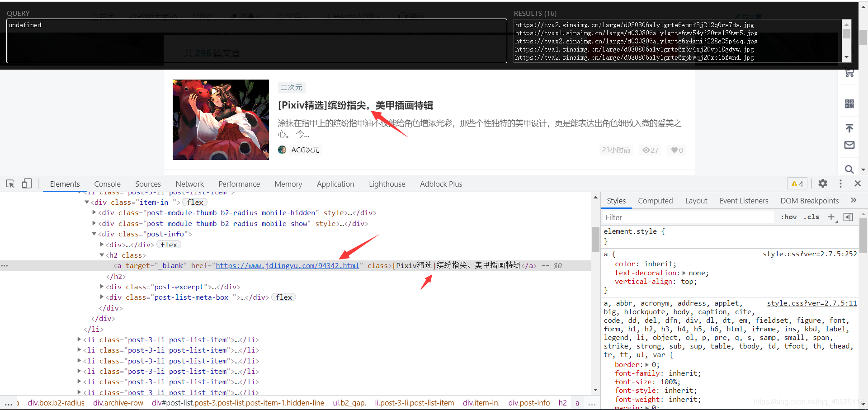Open the jdlingyu.com/94342.html href link
This screenshot has height=410, width=868.
coord(287,265)
